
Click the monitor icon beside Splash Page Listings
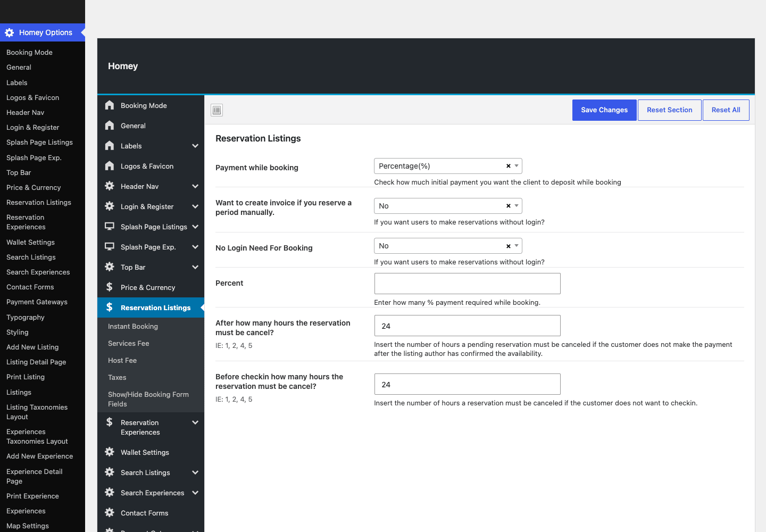click(x=110, y=227)
